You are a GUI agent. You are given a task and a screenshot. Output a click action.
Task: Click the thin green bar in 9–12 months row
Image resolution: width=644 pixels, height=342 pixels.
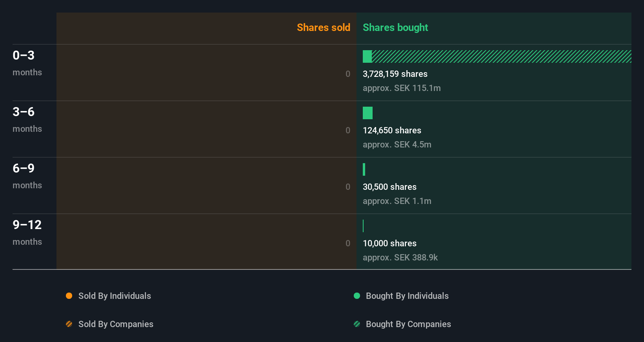coord(363,226)
